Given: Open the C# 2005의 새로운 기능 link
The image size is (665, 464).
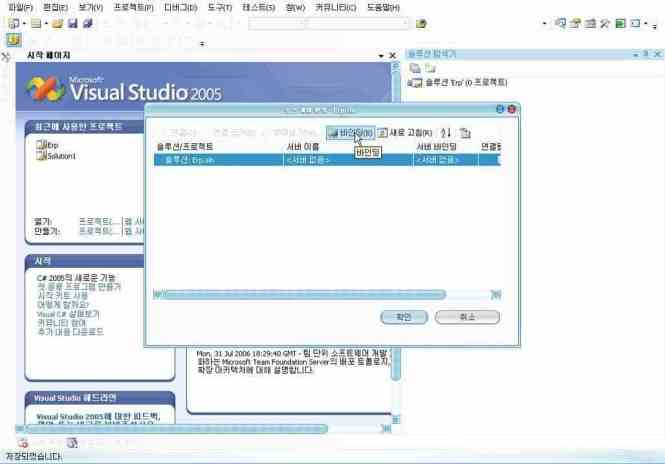Looking at the screenshot, I should [76, 278].
